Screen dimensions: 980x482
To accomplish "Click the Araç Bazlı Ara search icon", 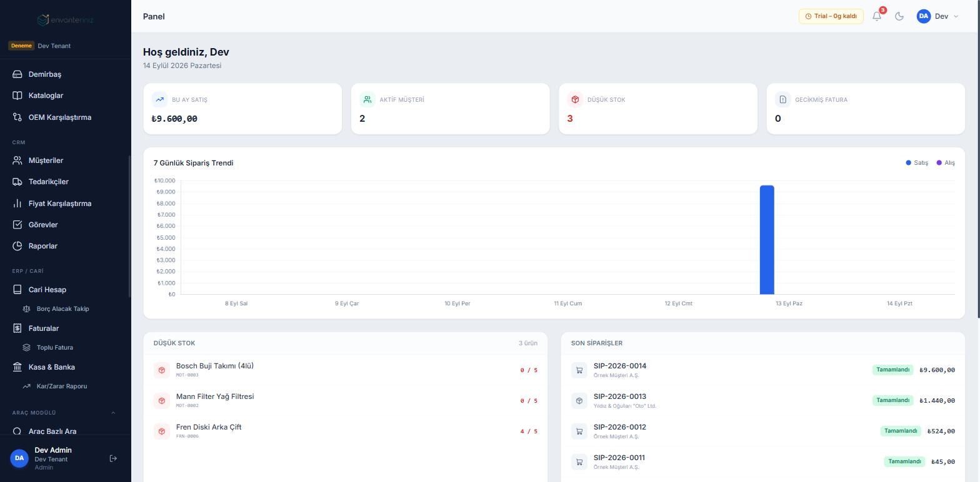I will 17,431.
